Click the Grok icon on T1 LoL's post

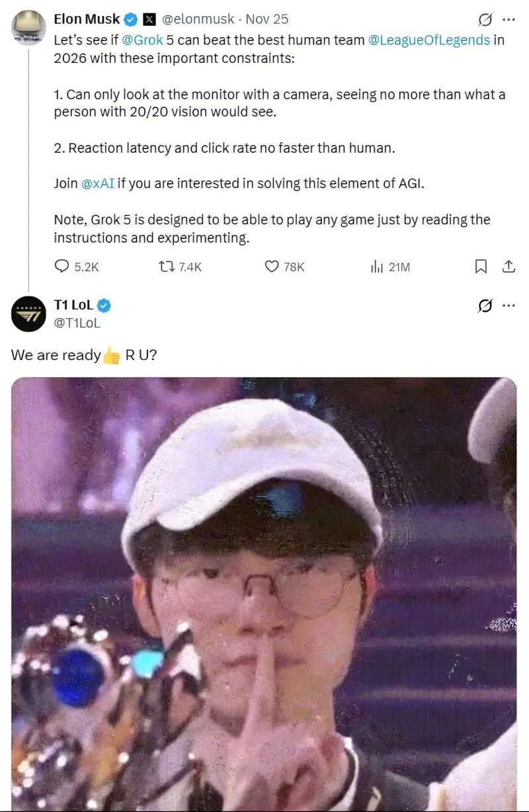(485, 306)
